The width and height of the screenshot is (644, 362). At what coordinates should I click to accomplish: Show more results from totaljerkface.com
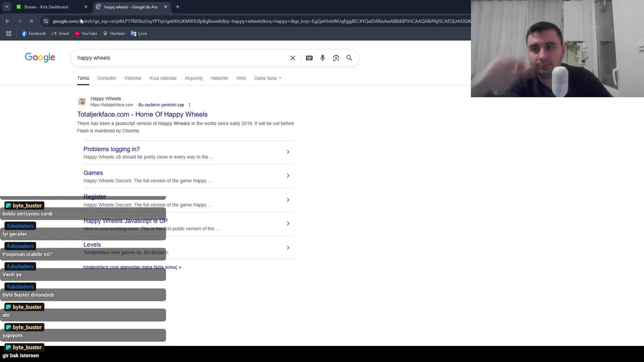click(x=132, y=267)
